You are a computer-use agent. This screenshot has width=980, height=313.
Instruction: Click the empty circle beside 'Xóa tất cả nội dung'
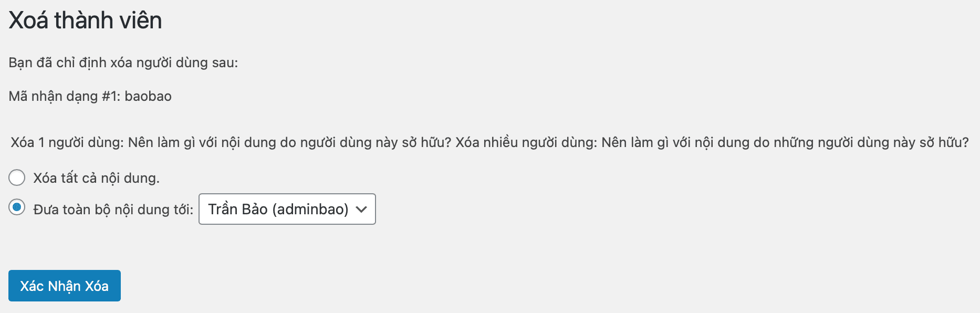[17, 178]
